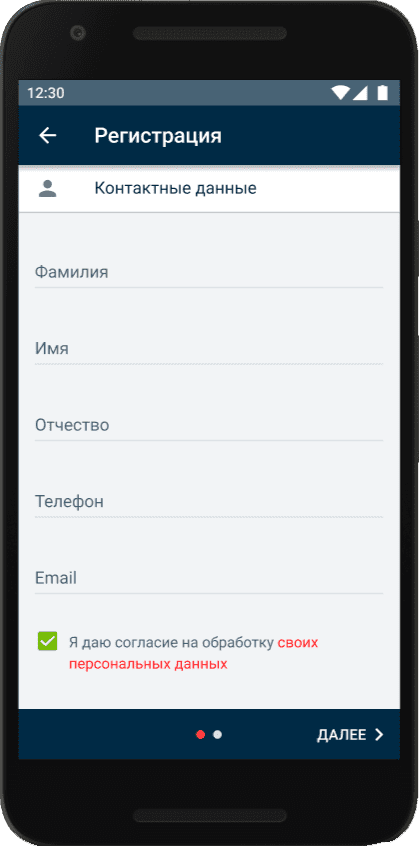Click the Регистрация title
The width and height of the screenshot is (419, 846).
[158, 136]
